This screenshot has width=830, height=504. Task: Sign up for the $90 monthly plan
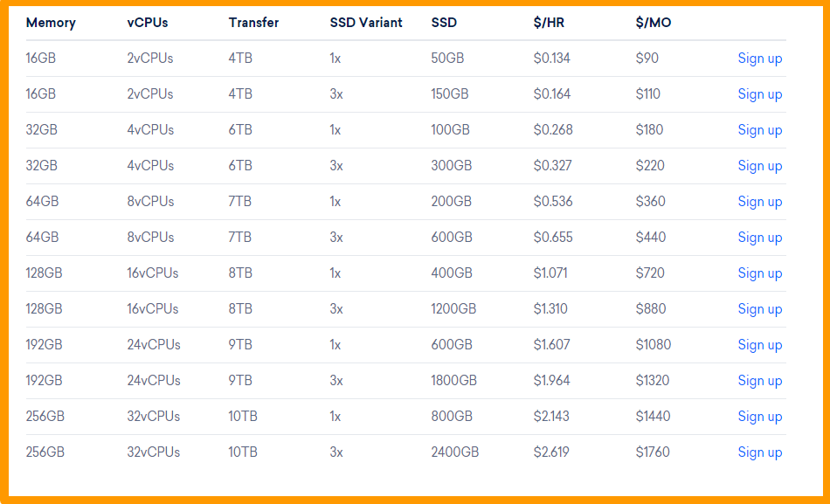click(759, 59)
